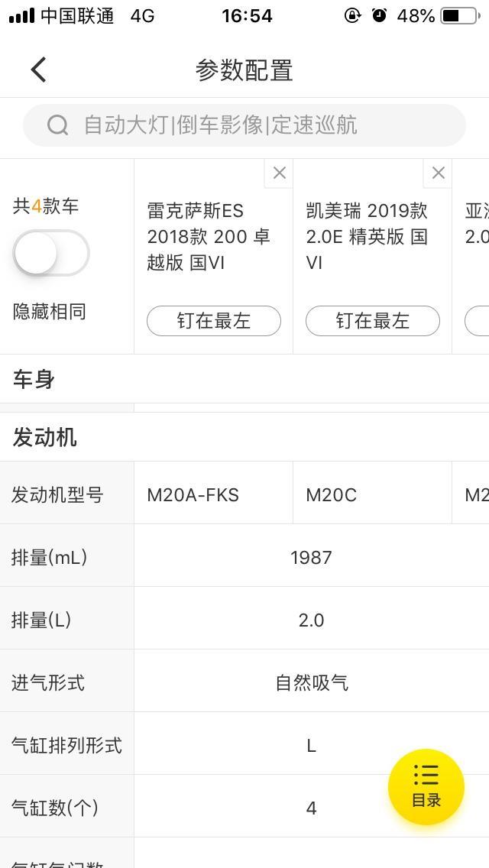Tap the 16:54 clock in status bar
This screenshot has width=489, height=868.
point(247,15)
